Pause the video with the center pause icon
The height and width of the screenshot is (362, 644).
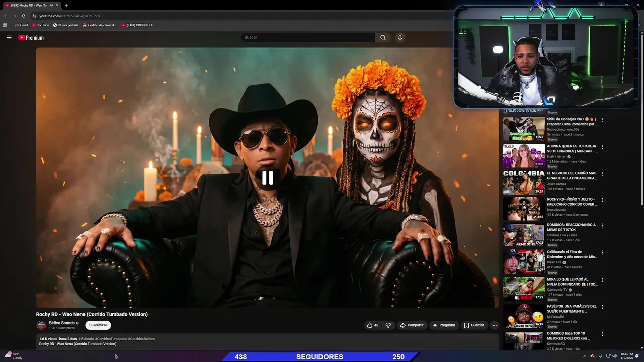point(267,177)
